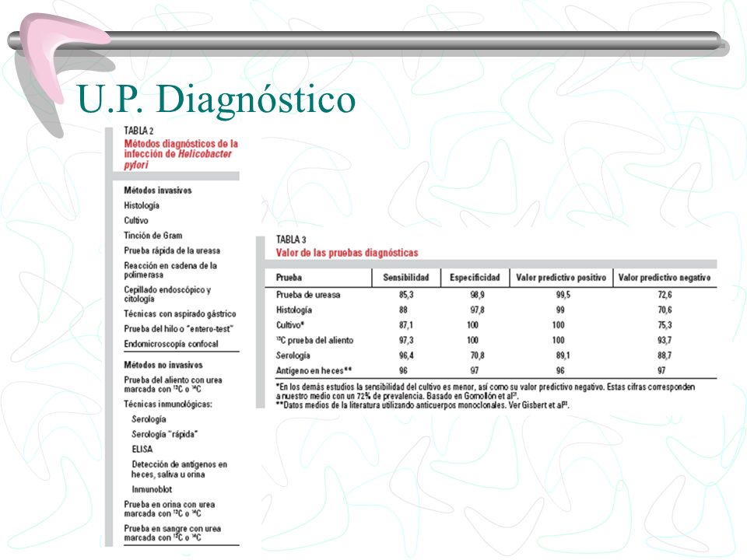
Task: Select the Sensibilidad column header
Action: pyautogui.click(x=406, y=278)
